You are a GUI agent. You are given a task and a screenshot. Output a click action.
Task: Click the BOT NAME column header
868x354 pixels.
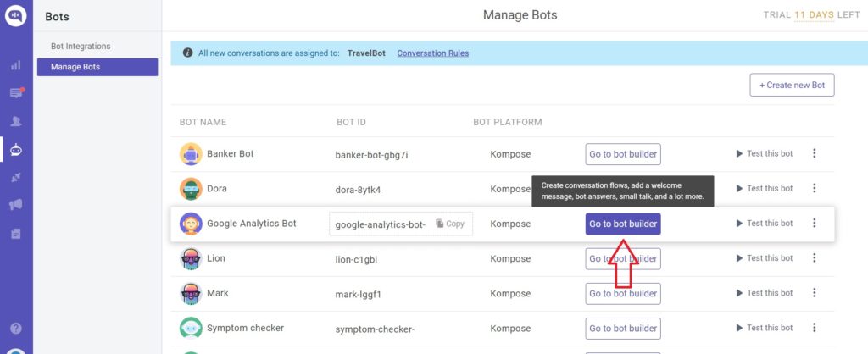[x=203, y=122]
